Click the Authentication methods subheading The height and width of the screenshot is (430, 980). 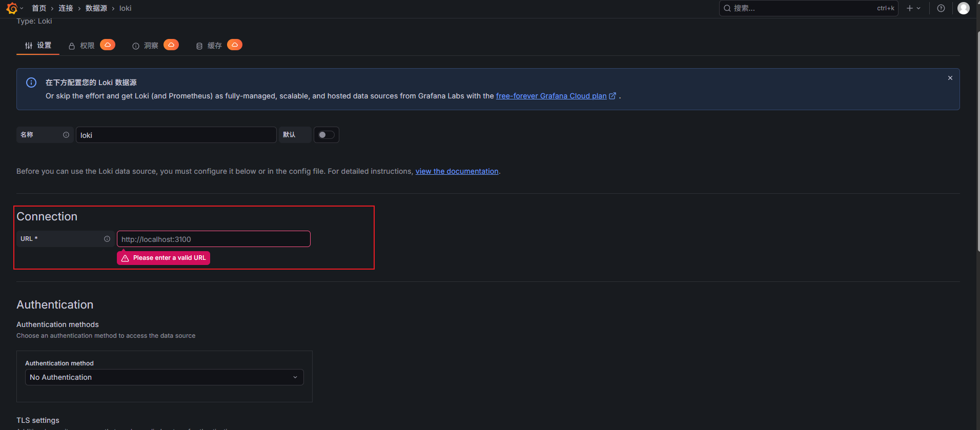point(57,324)
